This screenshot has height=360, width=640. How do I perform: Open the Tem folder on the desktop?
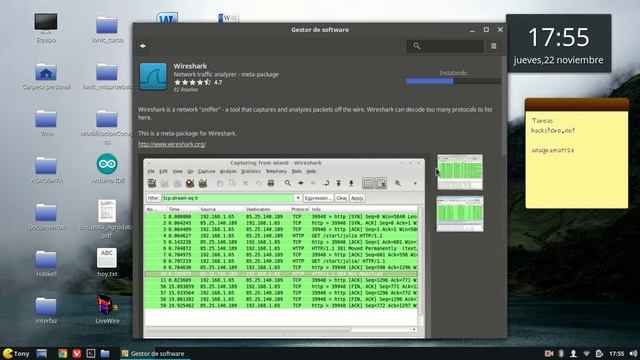(46, 122)
